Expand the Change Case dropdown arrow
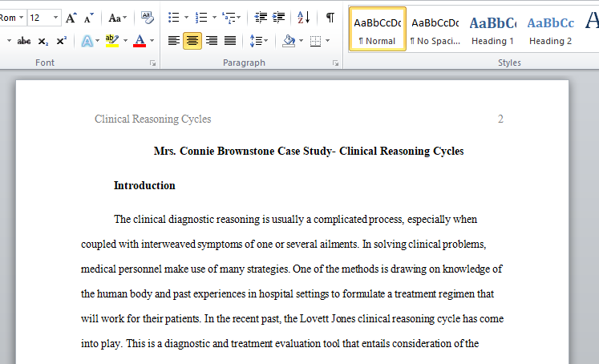 (x=125, y=18)
